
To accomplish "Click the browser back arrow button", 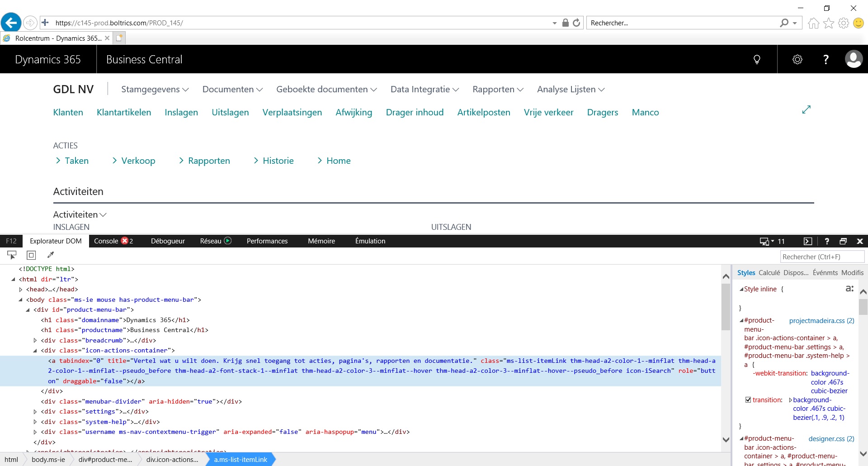I will [x=11, y=22].
